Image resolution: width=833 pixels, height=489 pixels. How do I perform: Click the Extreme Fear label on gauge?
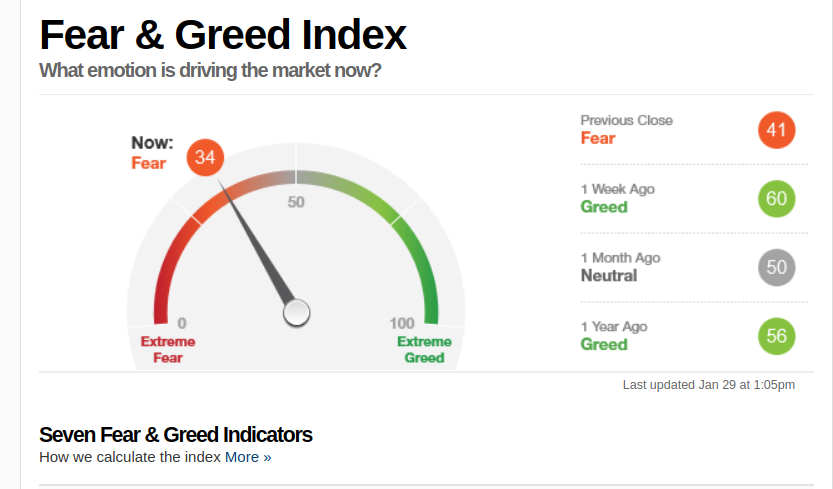point(168,349)
